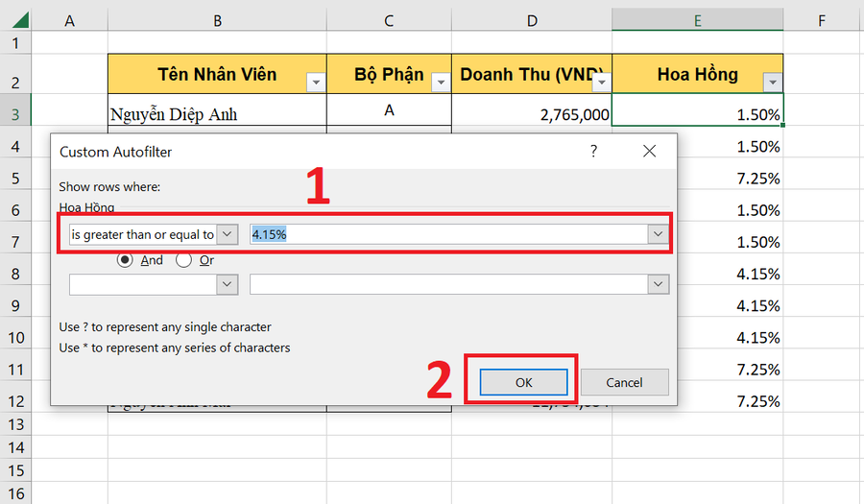Click the Tên Nhân Viên header cell
Viewport: 864px width, 504px height.
click(x=217, y=74)
